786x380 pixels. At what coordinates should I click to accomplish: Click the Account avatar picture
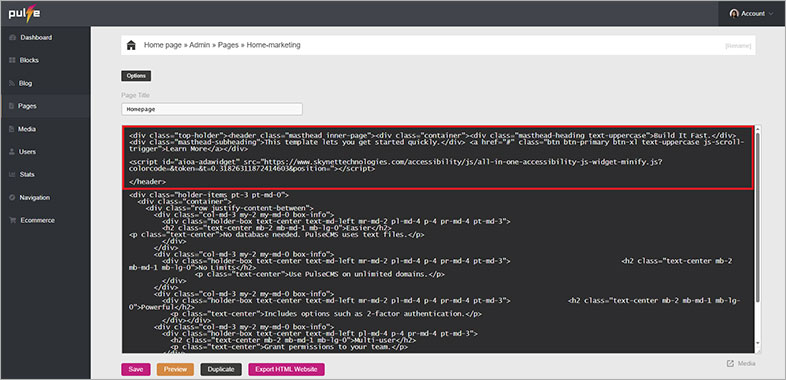pos(734,14)
